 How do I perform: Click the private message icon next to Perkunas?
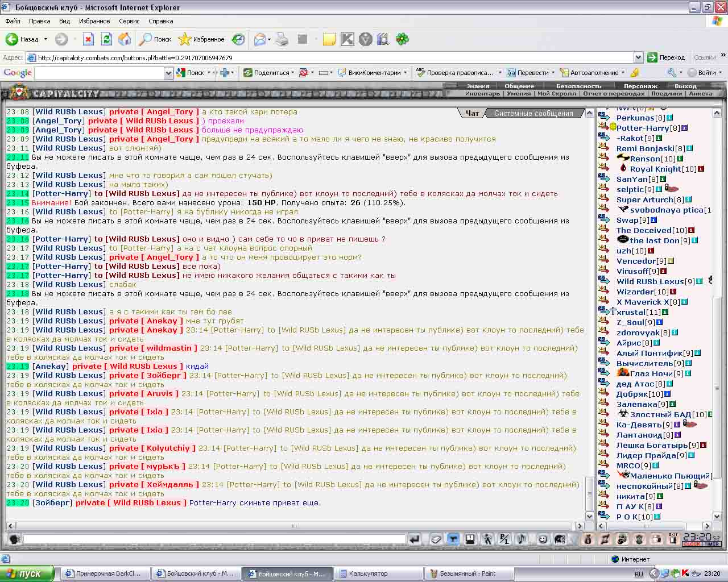click(604, 118)
